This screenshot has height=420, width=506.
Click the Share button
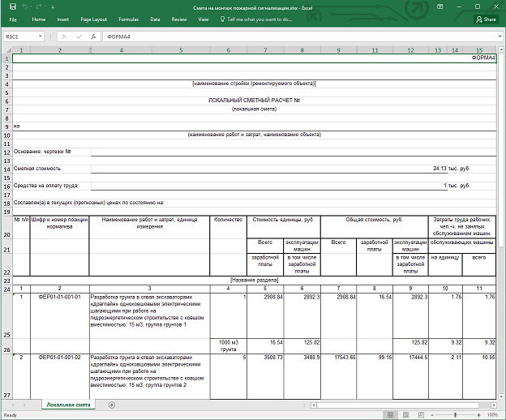(487, 19)
